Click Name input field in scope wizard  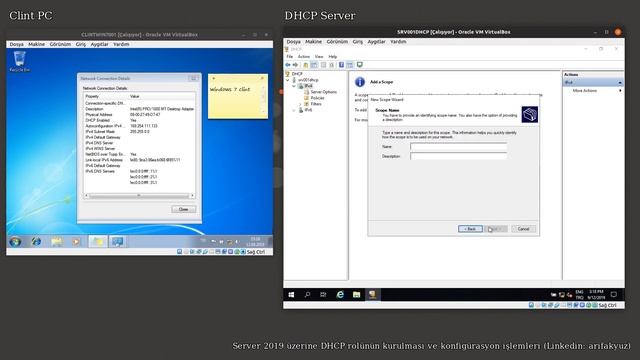coord(459,147)
